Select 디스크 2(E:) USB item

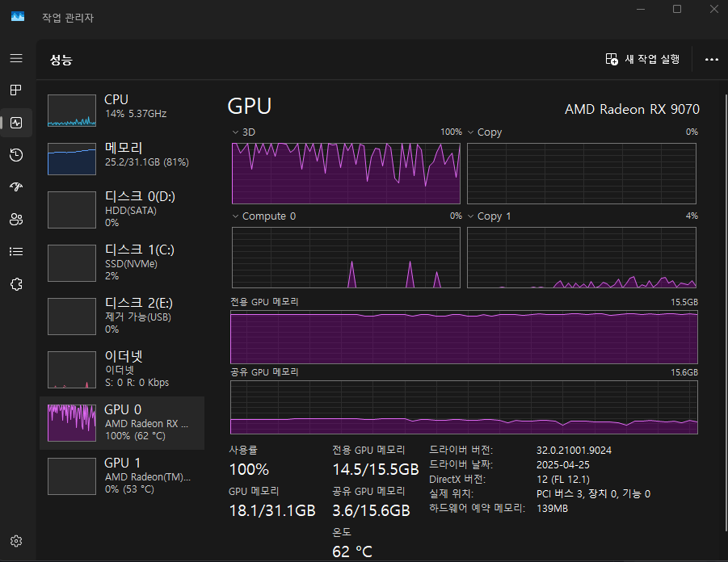point(122,317)
